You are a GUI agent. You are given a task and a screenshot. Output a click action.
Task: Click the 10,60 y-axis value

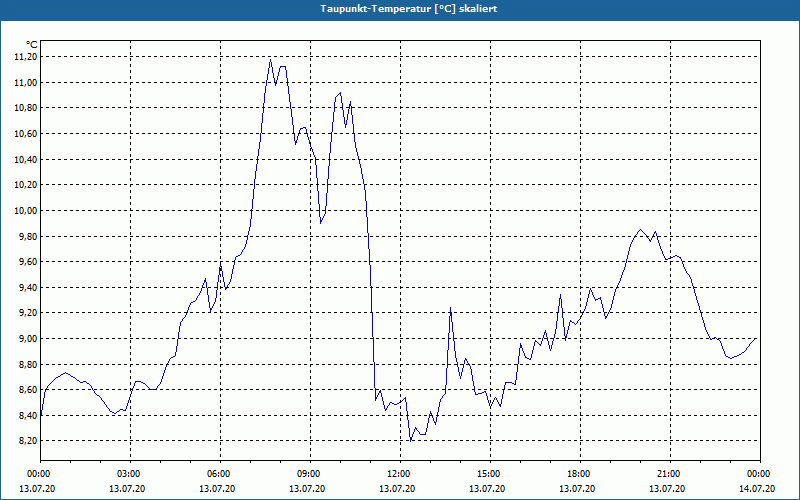point(26,134)
